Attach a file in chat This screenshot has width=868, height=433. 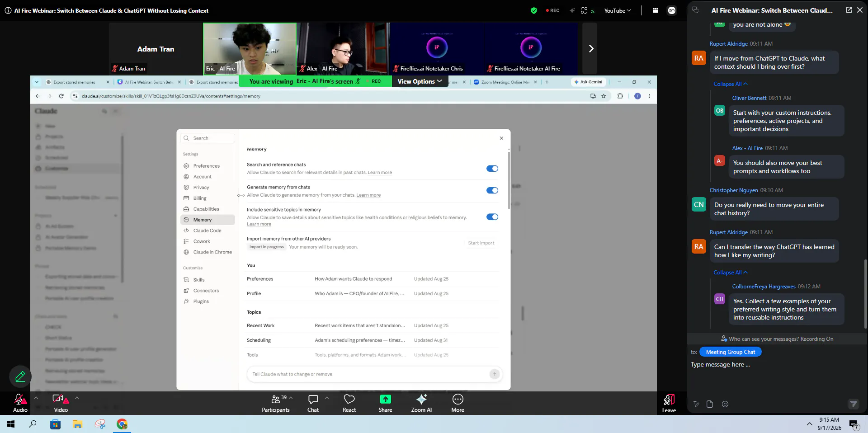(x=710, y=404)
